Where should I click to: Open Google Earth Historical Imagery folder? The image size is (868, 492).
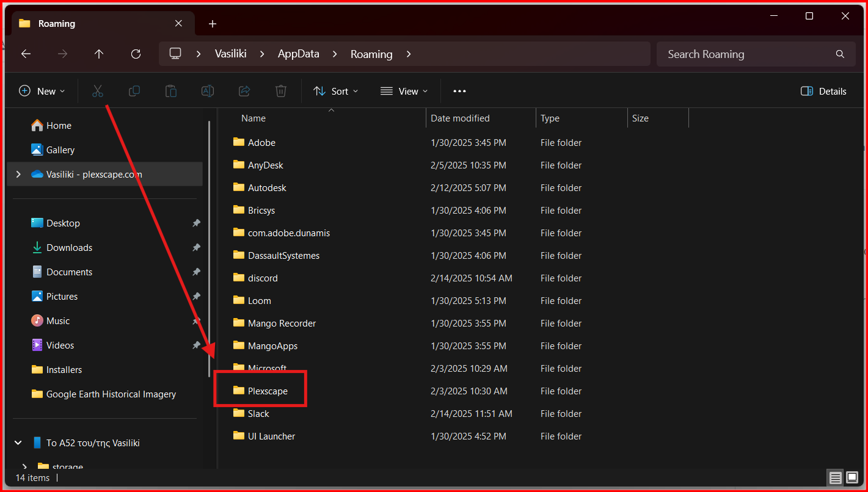point(104,394)
